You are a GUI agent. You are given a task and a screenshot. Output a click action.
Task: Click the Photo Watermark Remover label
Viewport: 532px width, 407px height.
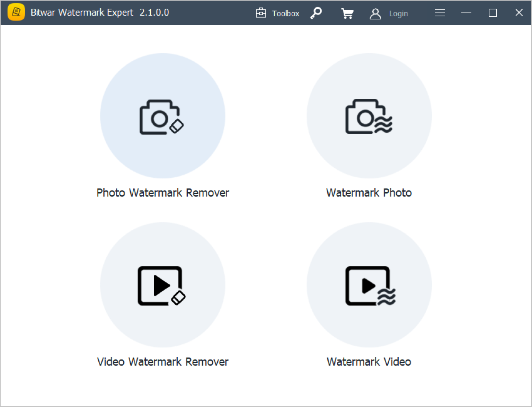(x=163, y=193)
